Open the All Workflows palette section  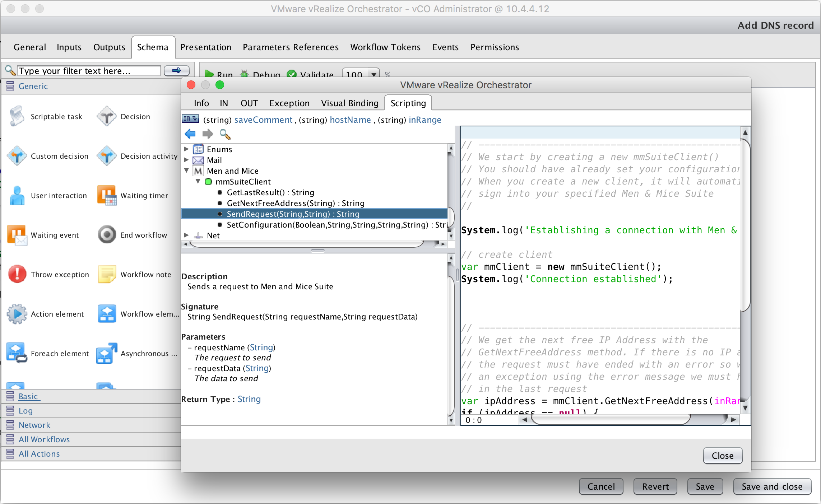coord(44,439)
